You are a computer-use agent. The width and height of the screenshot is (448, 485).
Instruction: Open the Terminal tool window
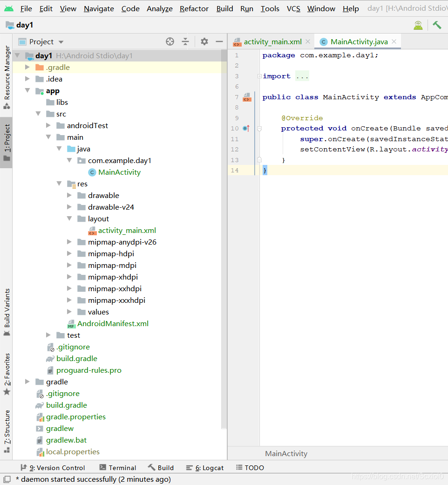pyautogui.click(x=118, y=468)
